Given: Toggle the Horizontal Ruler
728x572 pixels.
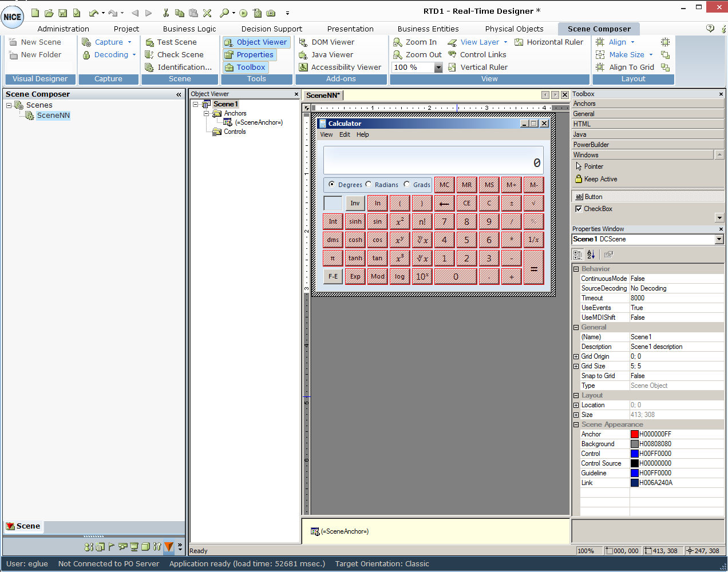Looking at the screenshot, I should coord(549,42).
